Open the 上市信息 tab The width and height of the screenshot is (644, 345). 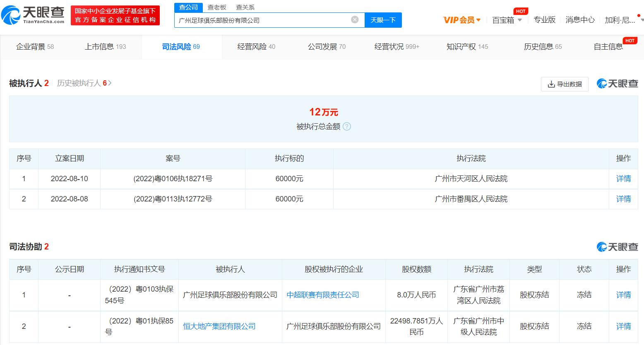click(106, 47)
